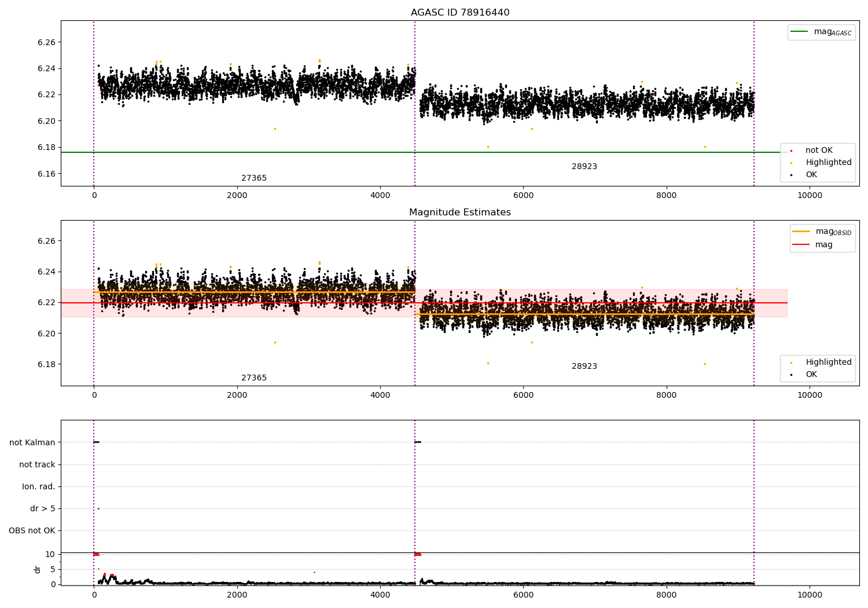Click the rotated 'dr' y-axis label
This screenshot has height=608, width=868.
pos(38,569)
